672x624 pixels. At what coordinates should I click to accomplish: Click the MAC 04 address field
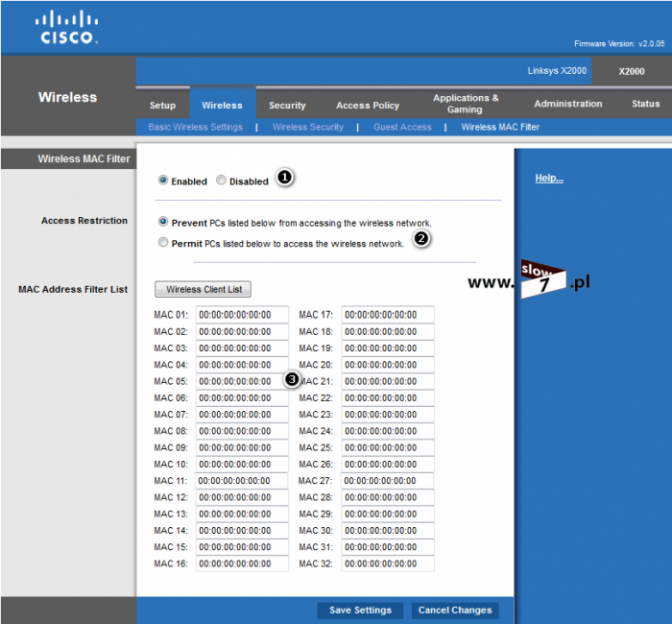(x=242, y=365)
